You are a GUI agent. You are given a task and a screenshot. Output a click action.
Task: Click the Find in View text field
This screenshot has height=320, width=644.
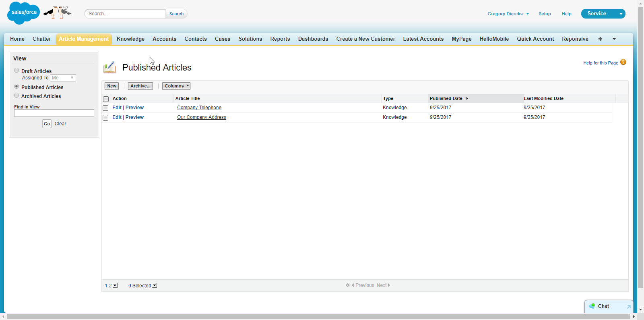pos(54,113)
